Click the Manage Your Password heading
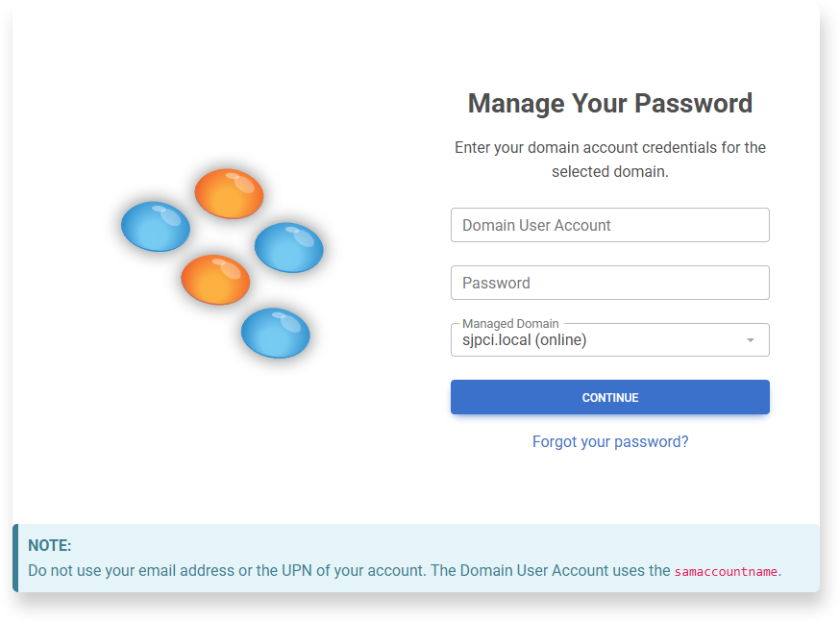 point(609,104)
